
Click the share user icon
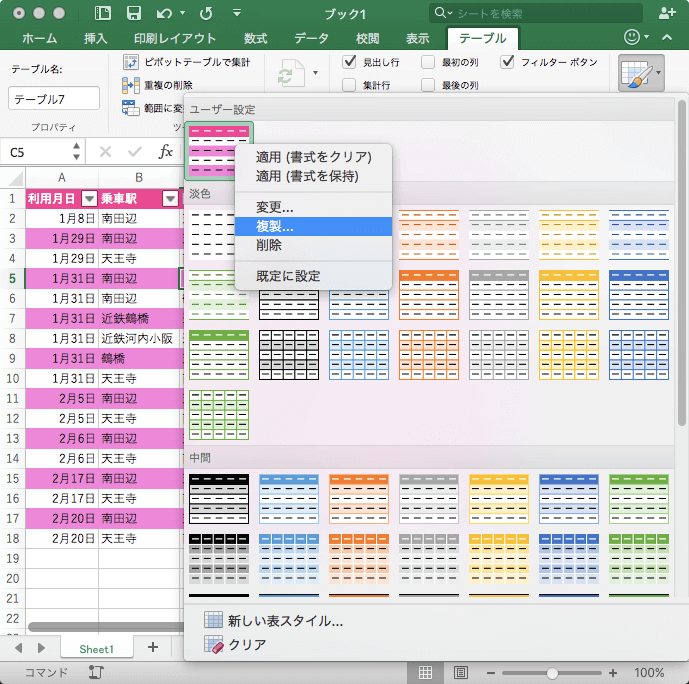pyautogui.click(x=668, y=13)
